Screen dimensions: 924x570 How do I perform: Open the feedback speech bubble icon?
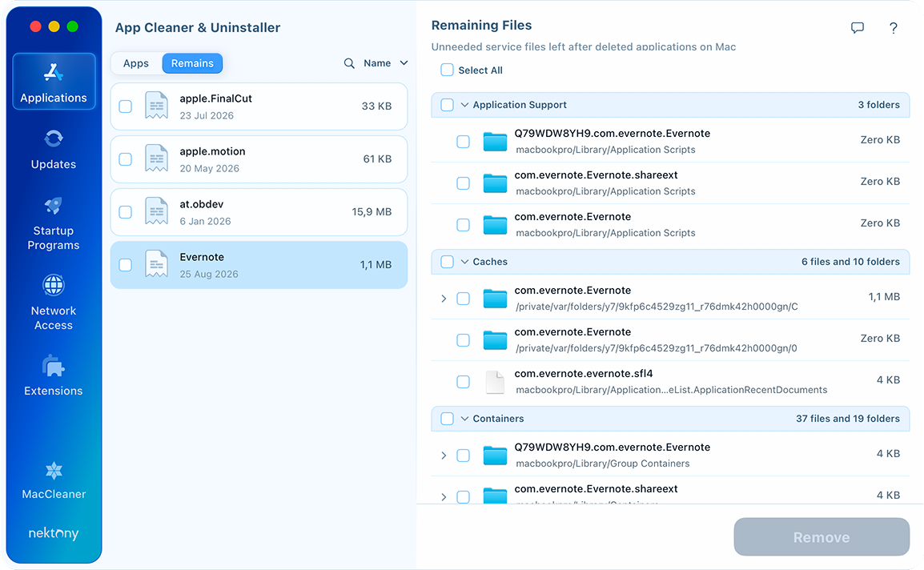pyautogui.click(x=858, y=28)
